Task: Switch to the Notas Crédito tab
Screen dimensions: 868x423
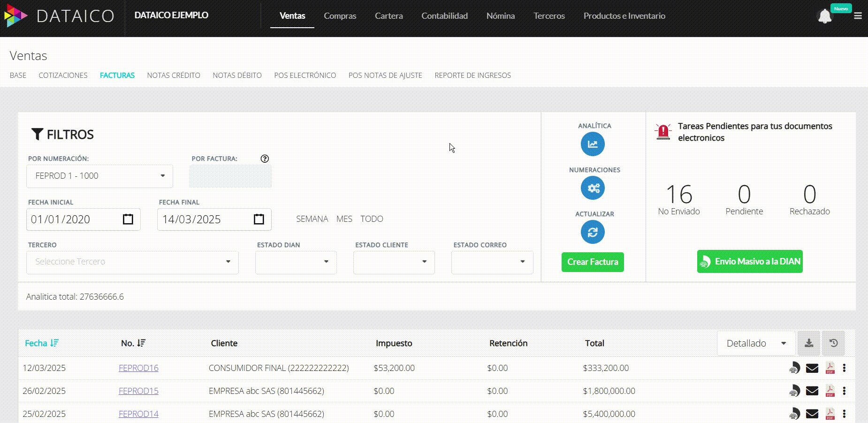Action: [x=173, y=75]
